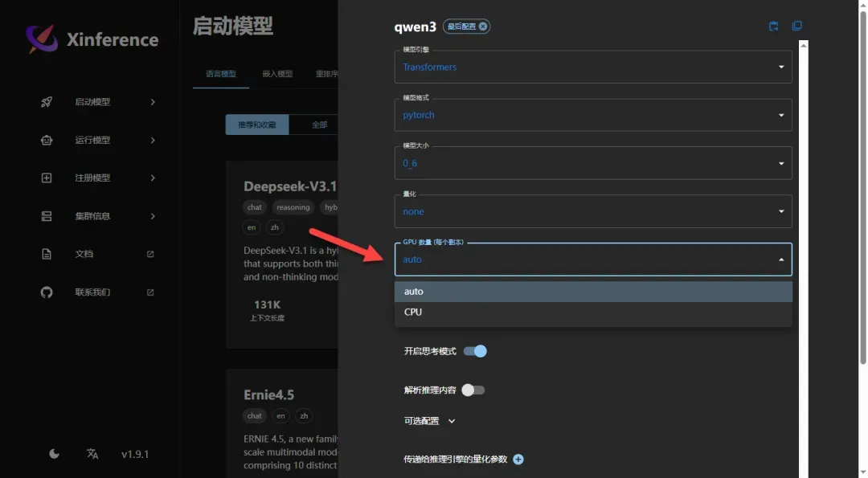Remove the 最后配置 chip

(483, 27)
